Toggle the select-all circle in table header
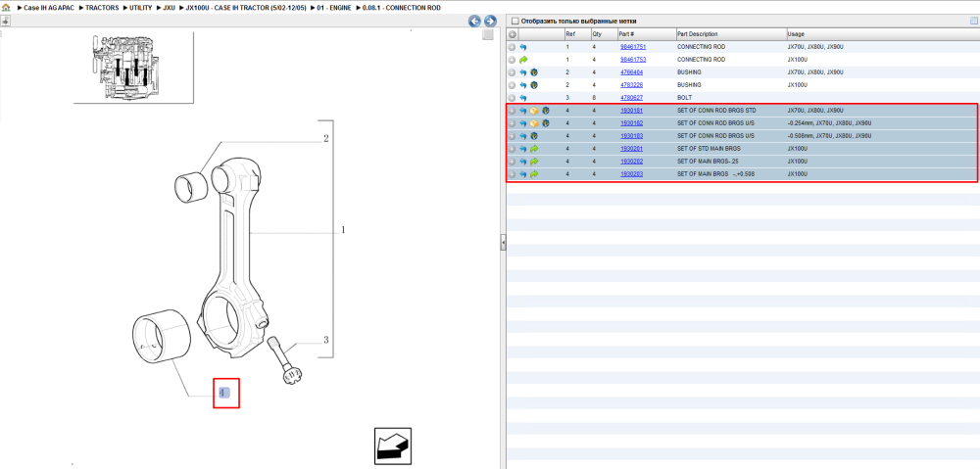Image resolution: width=980 pixels, height=469 pixels. (512, 34)
